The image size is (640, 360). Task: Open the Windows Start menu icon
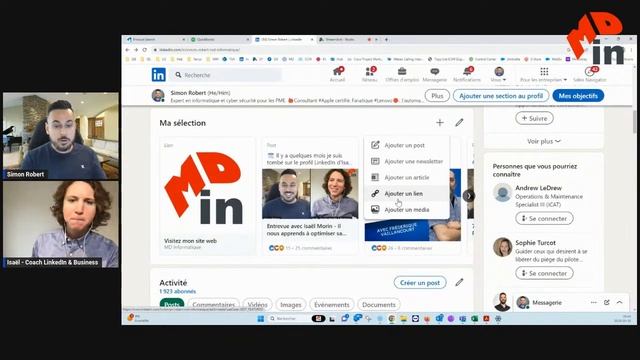[x=261, y=319]
